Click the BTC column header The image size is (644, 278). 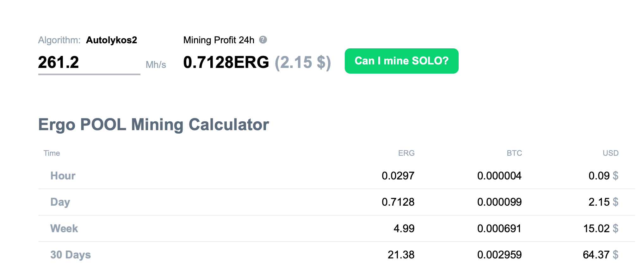514,153
